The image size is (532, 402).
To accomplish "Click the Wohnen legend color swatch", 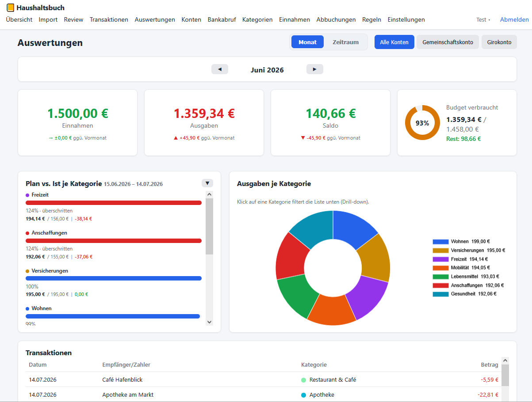I will tap(440, 242).
